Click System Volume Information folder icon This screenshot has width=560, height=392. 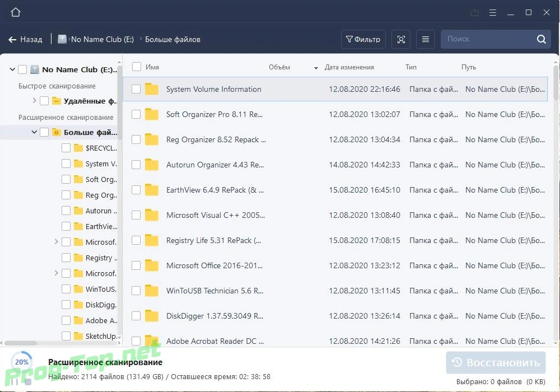[152, 89]
